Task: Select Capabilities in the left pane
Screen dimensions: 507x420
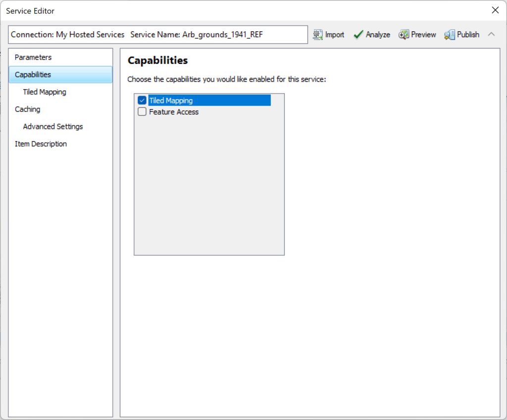Action: coord(33,75)
